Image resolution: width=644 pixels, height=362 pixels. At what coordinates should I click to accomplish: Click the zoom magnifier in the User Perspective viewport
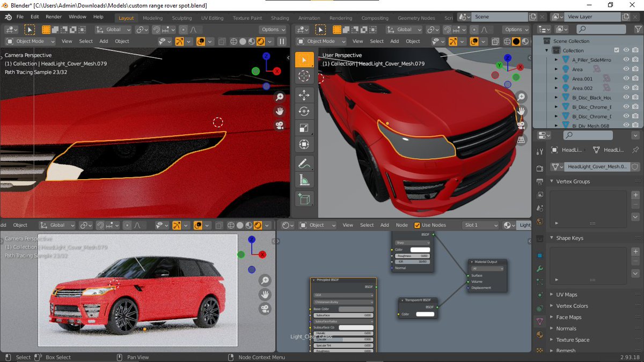pyautogui.click(x=521, y=97)
